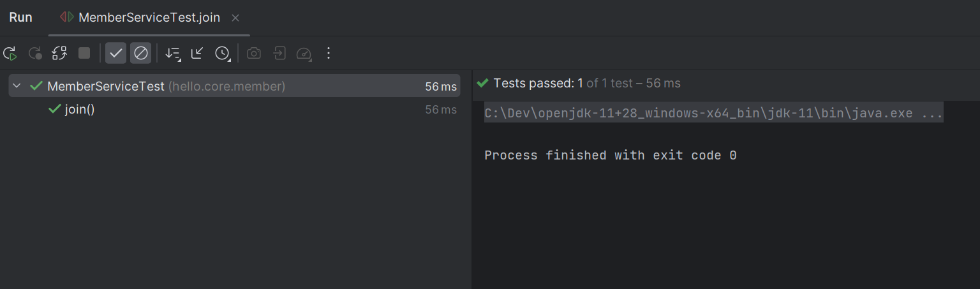Expand the folded java.exe command line
980x289 pixels.
[713, 114]
